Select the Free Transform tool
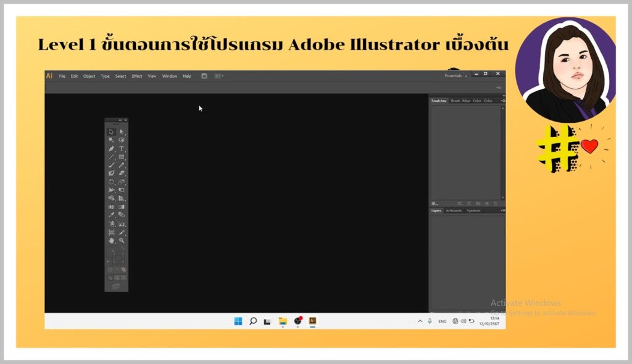 click(122, 190)
